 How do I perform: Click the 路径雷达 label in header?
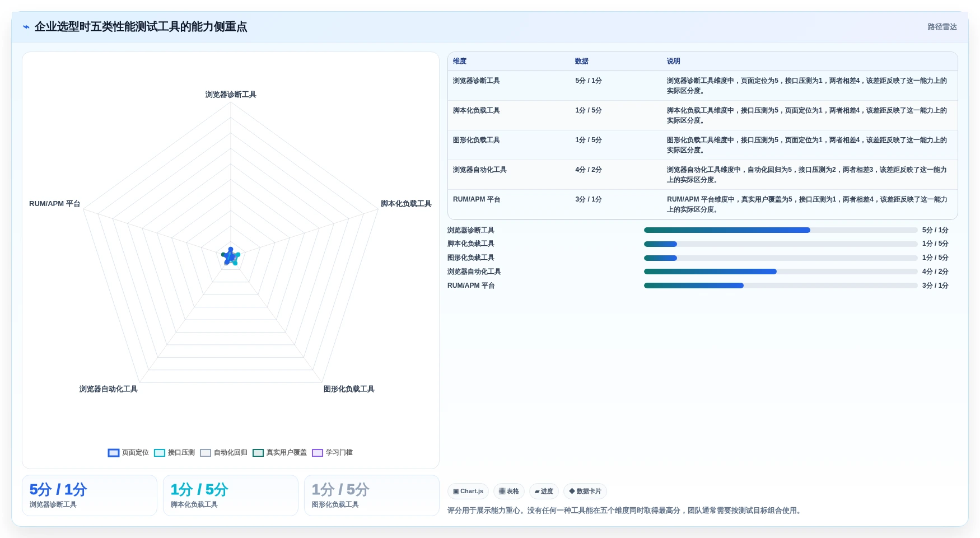coord(942,27)
